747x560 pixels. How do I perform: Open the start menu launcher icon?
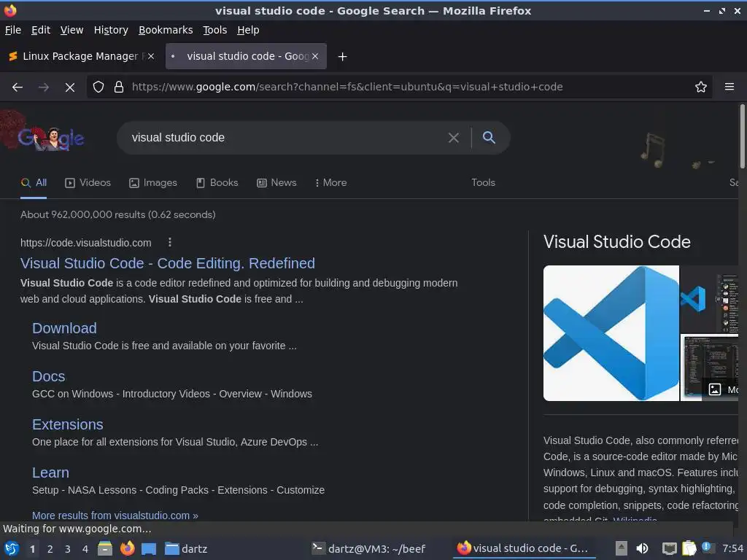pyautogui.click(x=12, y=548)
